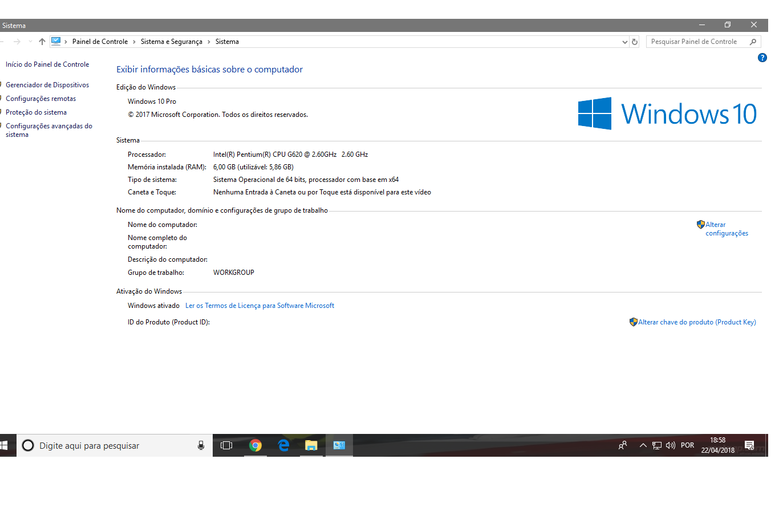The image size is (779, 532).
Task: Expand the chevron after Painel de Controle
Action: click(135, 42)
